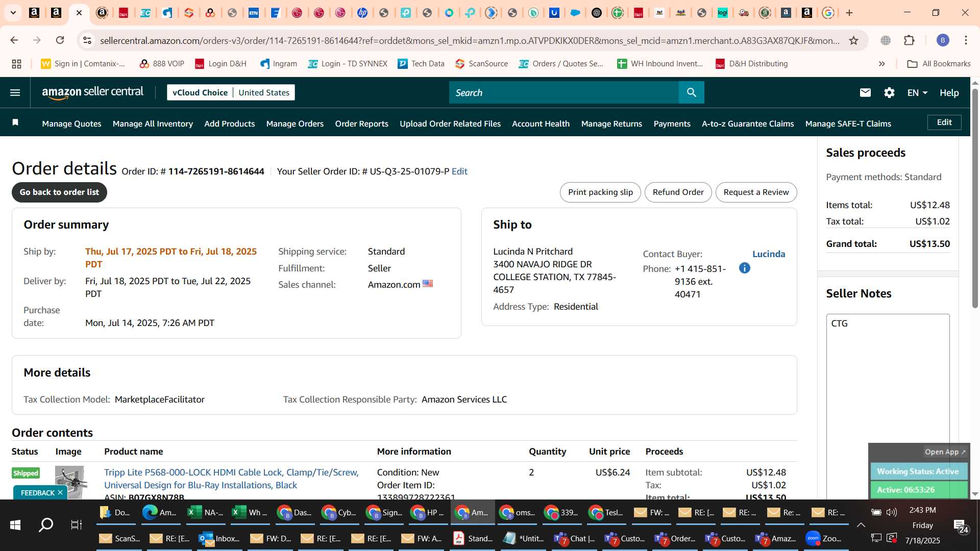Open Windows taskbar search

[46, 524]
